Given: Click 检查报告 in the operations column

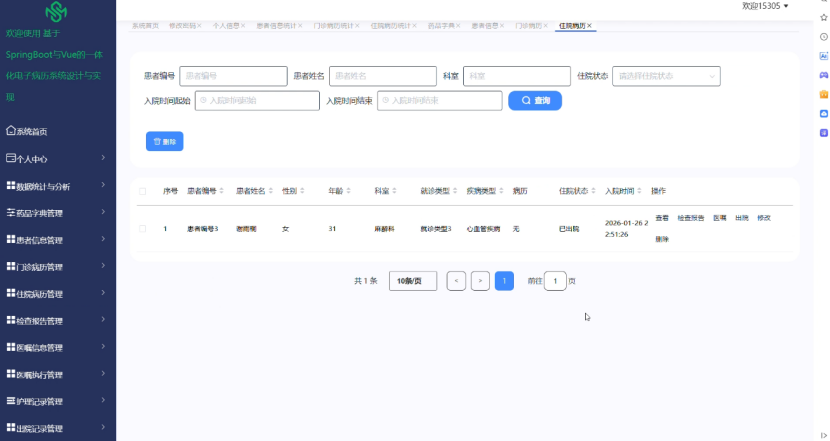Looking at the screenshot, I should coord(691,218).
